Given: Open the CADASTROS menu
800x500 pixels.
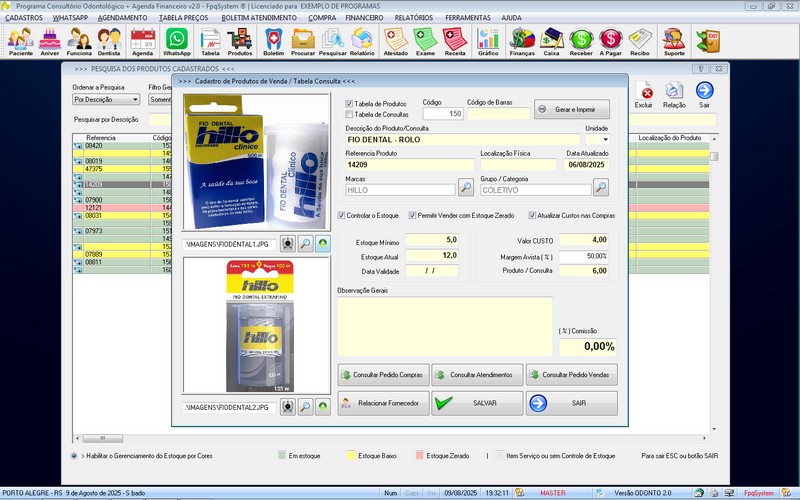Looking at the screenshot, I should (24, 17).
